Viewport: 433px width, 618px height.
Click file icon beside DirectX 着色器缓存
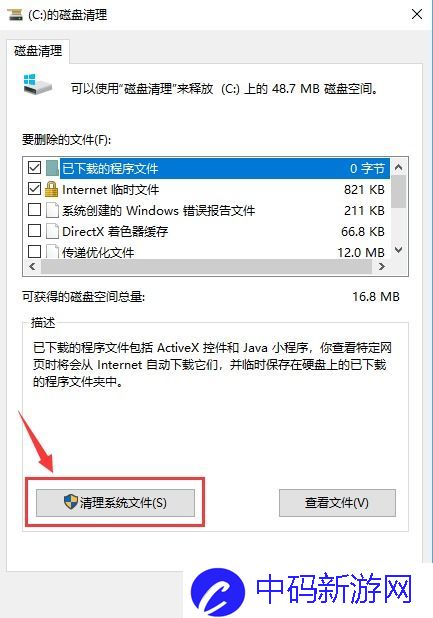coord(52,231)
